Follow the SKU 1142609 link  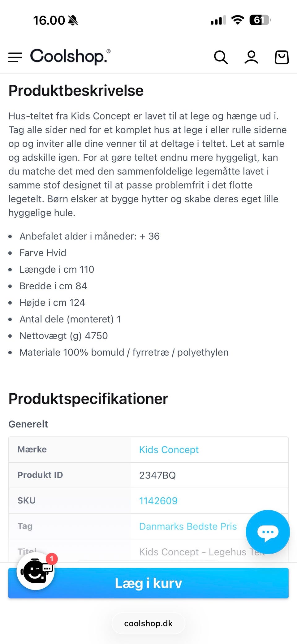(x=158, y=501)
